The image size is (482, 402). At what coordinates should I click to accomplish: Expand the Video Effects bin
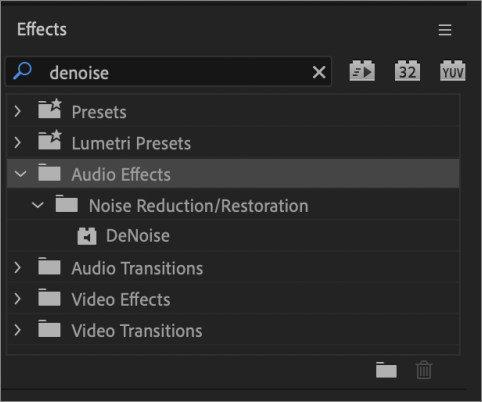18,299
